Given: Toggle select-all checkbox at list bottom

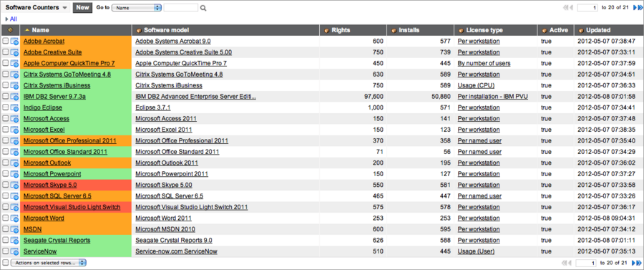Looking at the screenshot, I should tap(5, 262).
